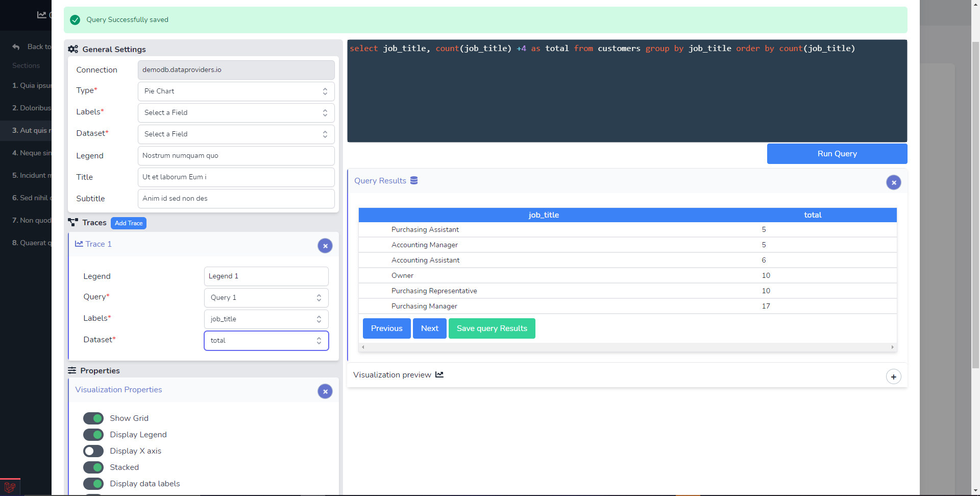Click the Run Query button
980x496 pixels.
point(837,154)
